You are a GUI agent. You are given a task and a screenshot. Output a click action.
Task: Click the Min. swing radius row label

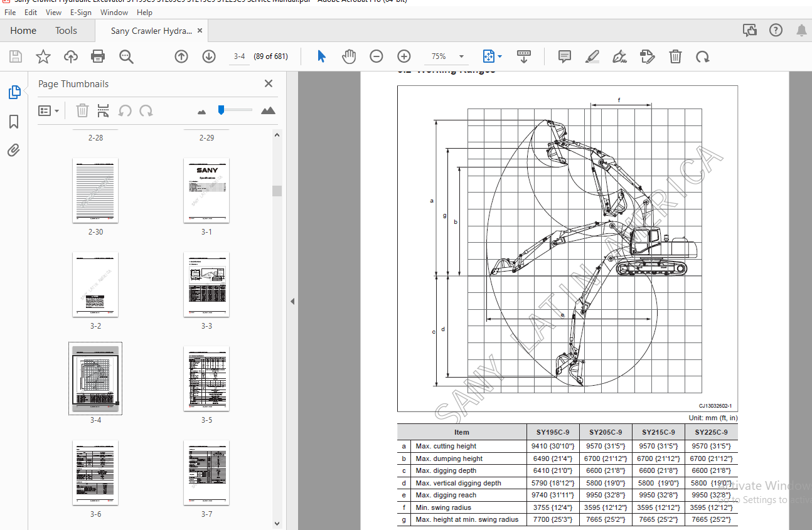point(443,507)
